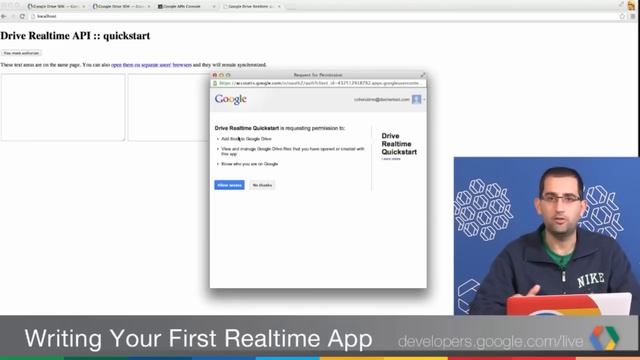Click the Google logo in the popup
Screen dimensions: 640x360
coord(231,99)
